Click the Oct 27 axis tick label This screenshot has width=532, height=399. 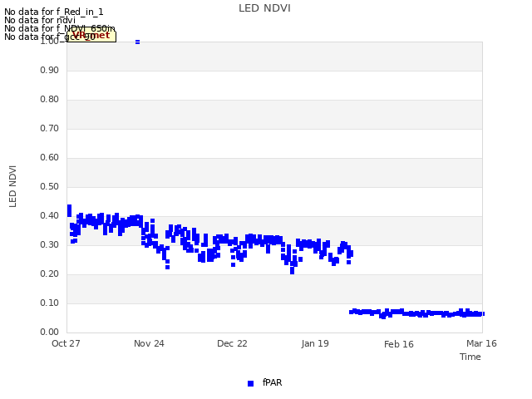pos(66,343)
